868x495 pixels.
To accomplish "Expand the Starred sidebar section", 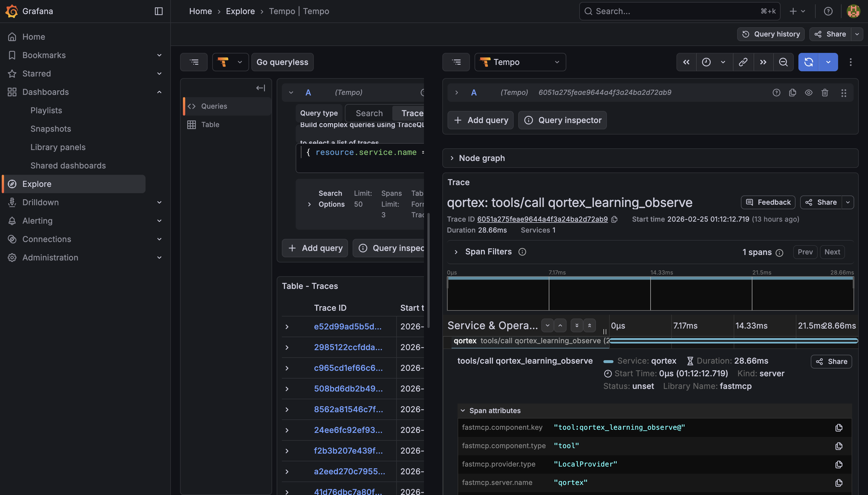I will point(159,73).
